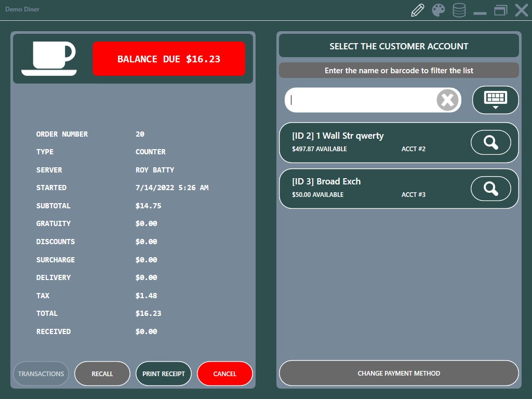Open the Transactions list
Image resolution: width=532 pixels, height=399 pixels.
pyautogui.click(x=41, y=374)
